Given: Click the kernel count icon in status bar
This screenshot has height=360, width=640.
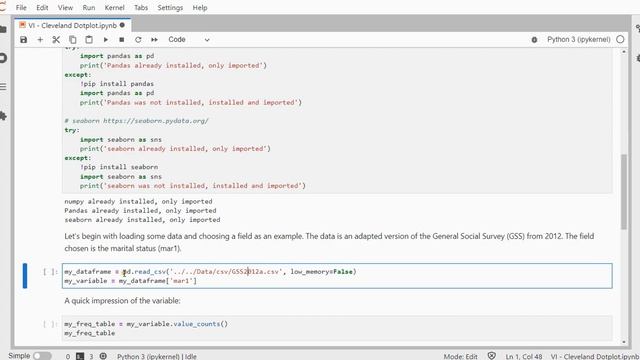Looking at the screenshot, I should tap(103, 356).
